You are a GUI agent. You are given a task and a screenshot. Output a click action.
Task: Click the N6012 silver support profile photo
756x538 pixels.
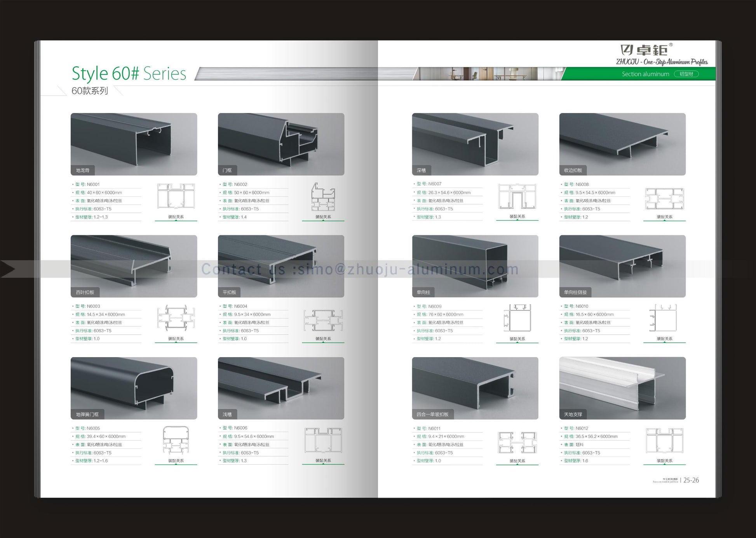622,388
